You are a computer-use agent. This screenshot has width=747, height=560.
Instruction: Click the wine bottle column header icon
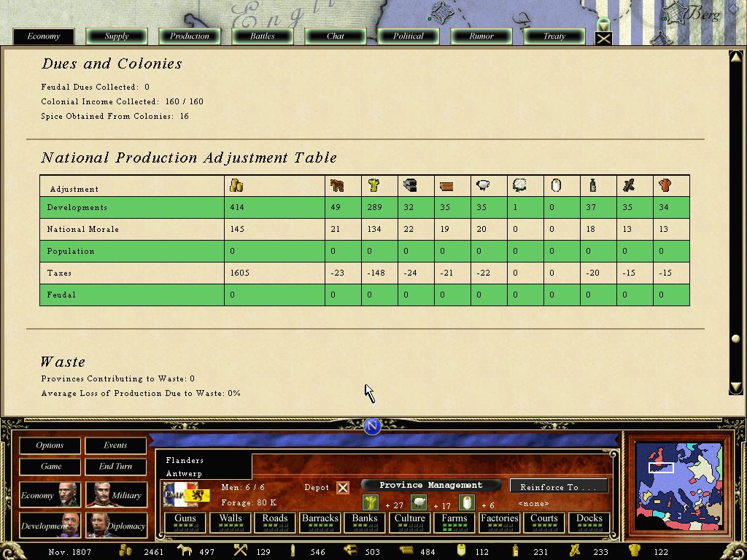coord(592,185)
